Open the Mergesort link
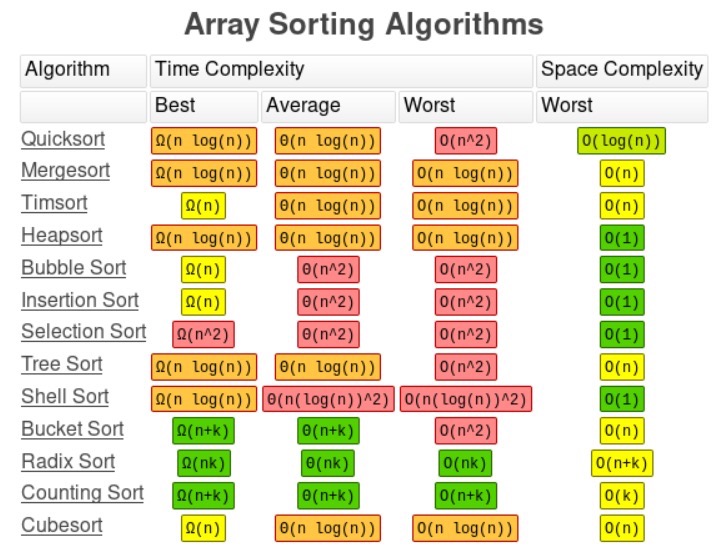The image size is (726, 557). (65, 171)
